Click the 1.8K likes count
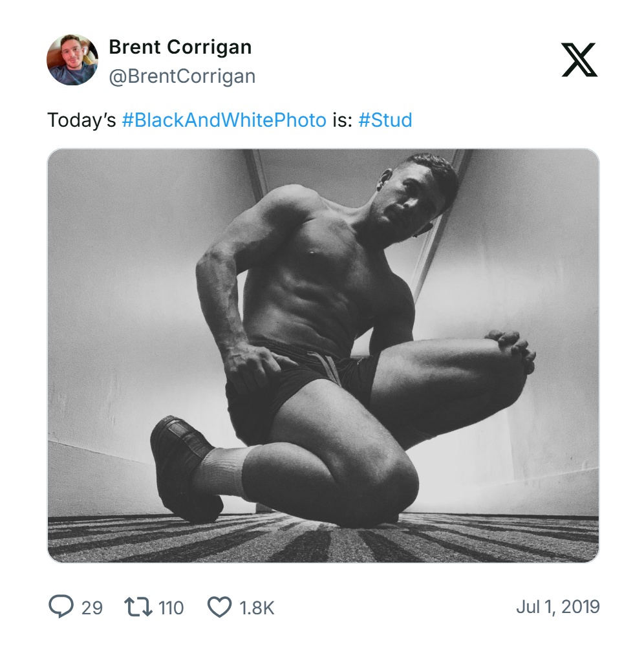Image resolution: width=644 pixels, height=646 pixels. coord(257,608)
